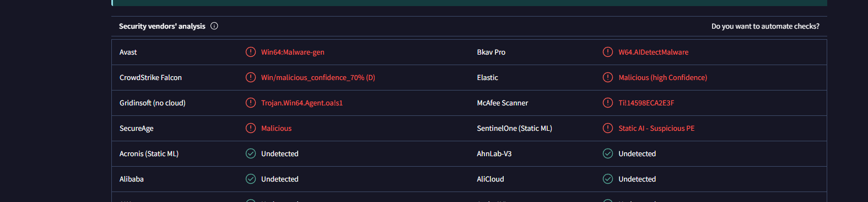Click the alert icon next to Ti!14598ECA2E3F

(608, 103)
